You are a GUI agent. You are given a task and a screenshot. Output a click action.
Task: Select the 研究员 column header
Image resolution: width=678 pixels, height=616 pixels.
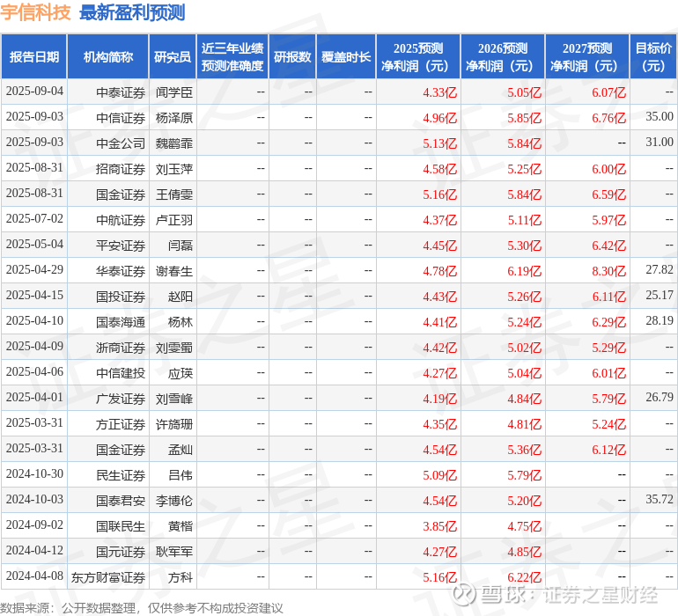point(173,56)
